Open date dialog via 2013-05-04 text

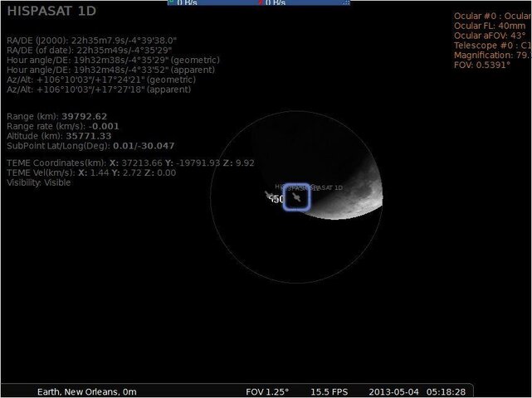(393, 392)
